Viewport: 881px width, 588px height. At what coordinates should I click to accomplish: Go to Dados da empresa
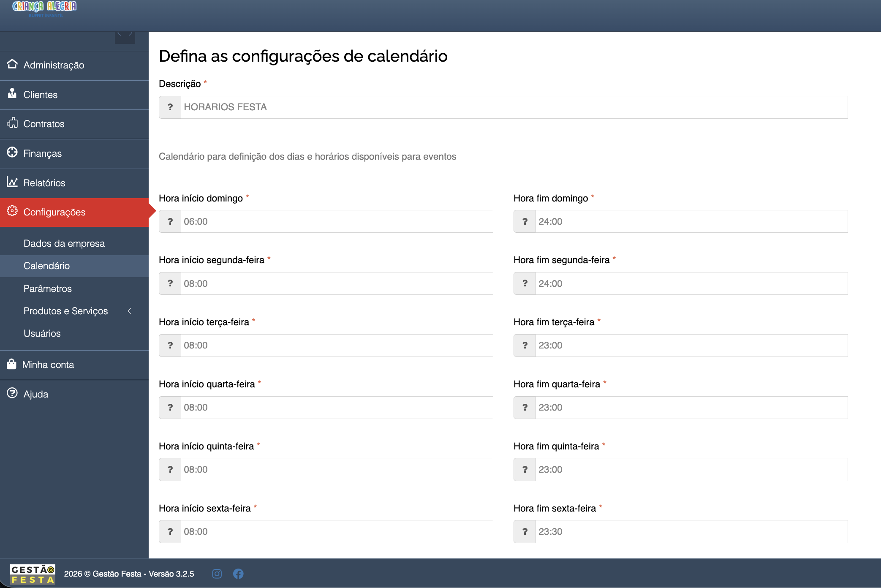[x=74, y=243]
